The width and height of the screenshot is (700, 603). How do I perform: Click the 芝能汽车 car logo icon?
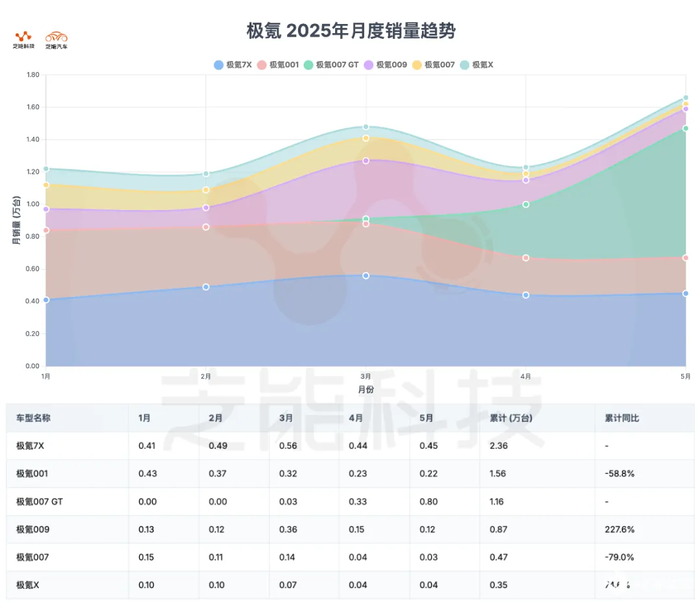click(56, 40)
